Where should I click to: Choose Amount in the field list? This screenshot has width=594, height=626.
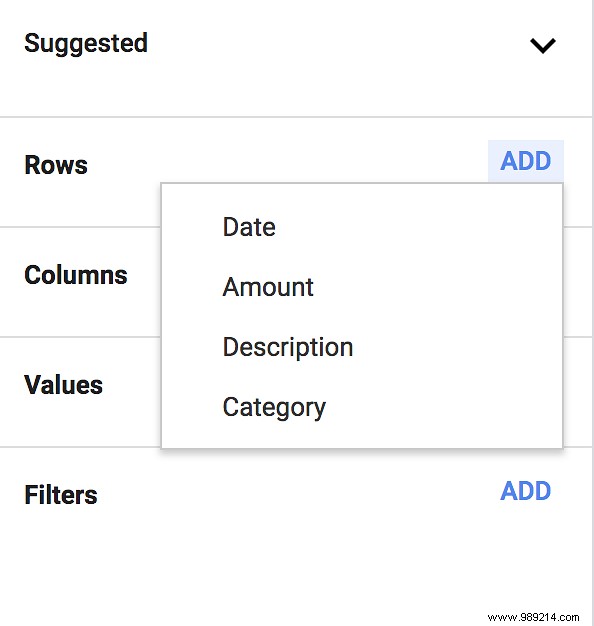[362, 287]
